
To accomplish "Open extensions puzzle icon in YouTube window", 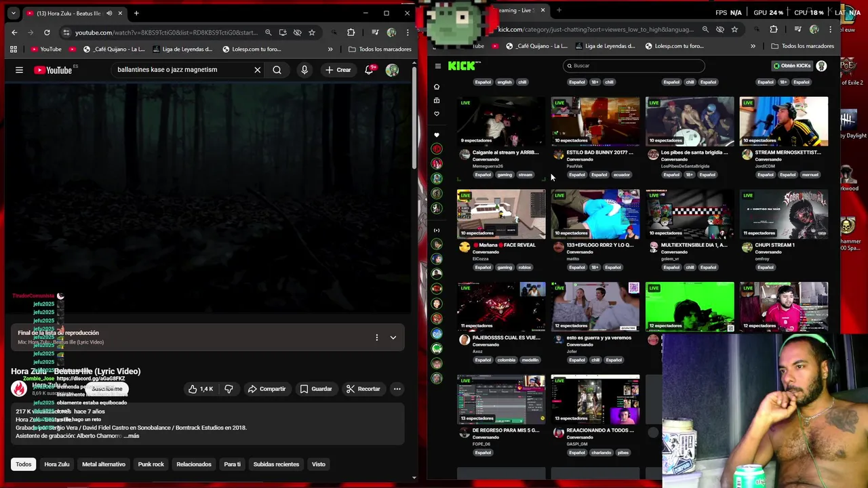I will click(x=351, y=33).
